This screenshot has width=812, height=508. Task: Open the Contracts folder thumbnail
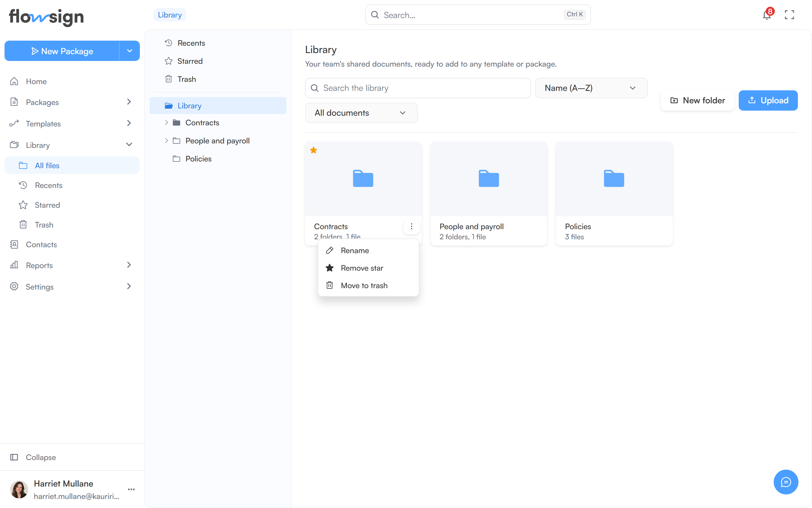[x=363, y=179]
